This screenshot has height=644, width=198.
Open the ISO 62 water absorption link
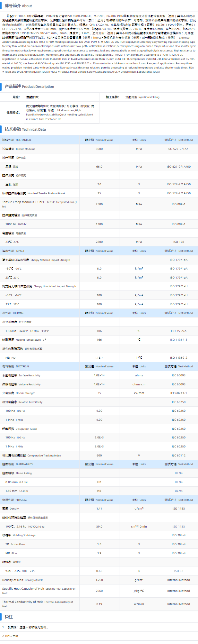(178, 571)
